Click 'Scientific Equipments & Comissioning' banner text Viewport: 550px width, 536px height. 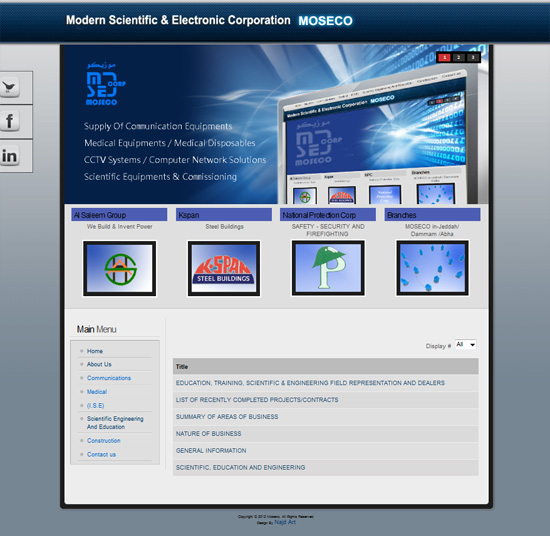[160, 177]
